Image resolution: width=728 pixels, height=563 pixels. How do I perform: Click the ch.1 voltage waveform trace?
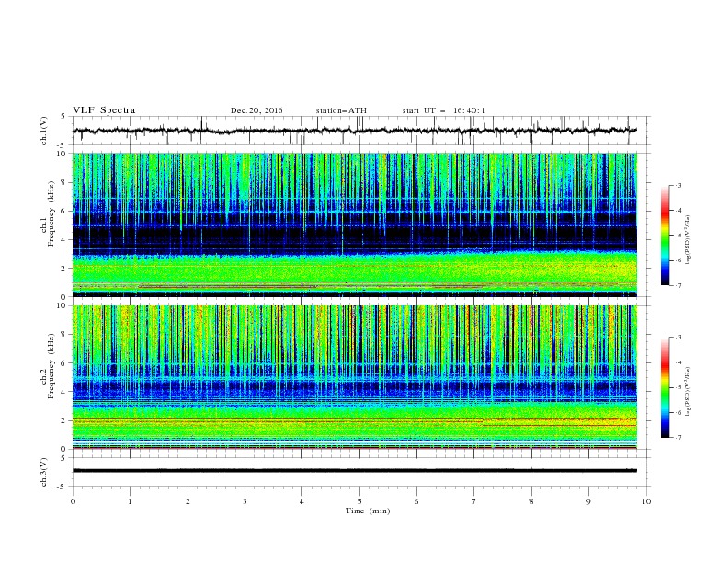click(x=354, y=131)
